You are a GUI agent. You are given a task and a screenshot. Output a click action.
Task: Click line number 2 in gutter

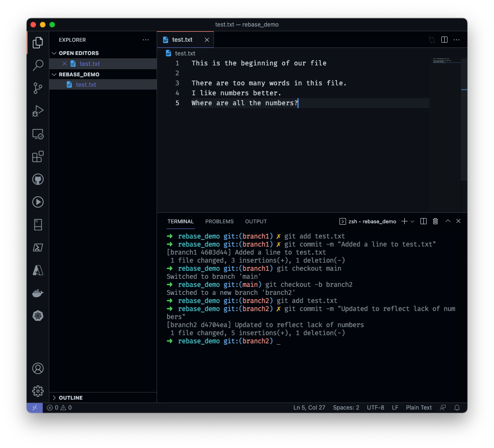coord(177,73)
